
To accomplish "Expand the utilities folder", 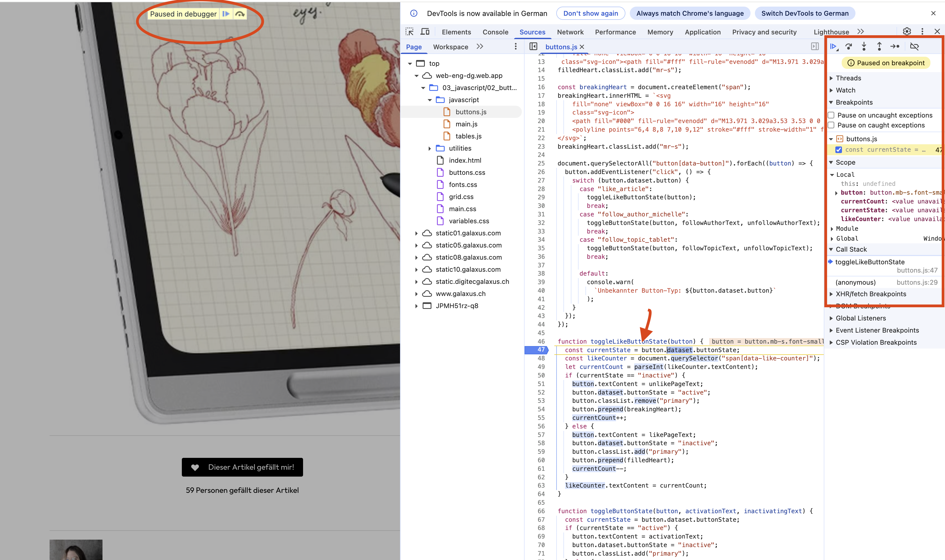I will 430,148.
